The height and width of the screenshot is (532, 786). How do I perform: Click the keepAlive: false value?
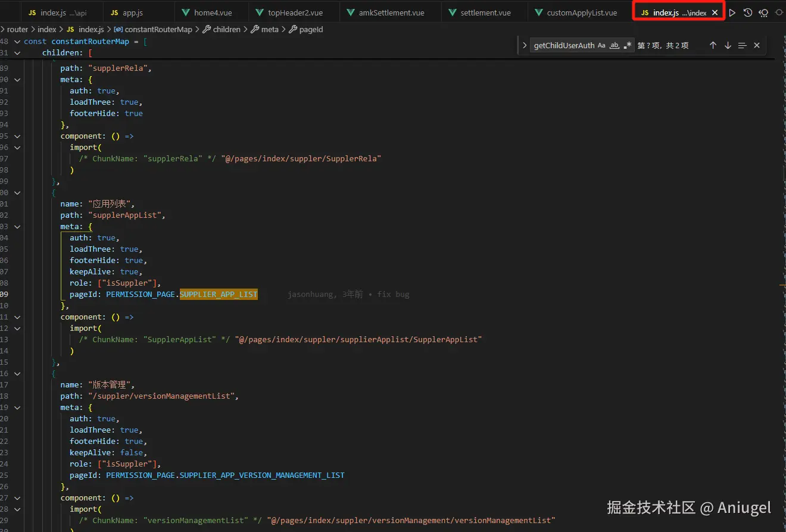[x=132, y=452]
